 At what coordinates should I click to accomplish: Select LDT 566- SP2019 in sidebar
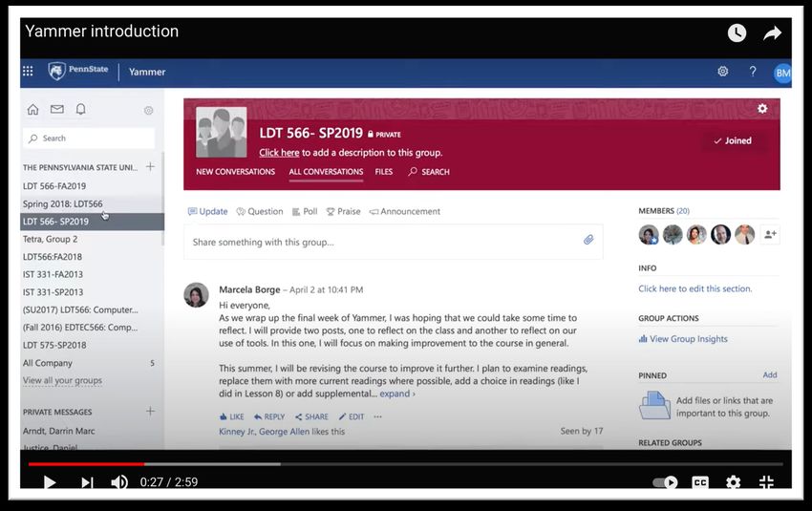click(92, 222)
